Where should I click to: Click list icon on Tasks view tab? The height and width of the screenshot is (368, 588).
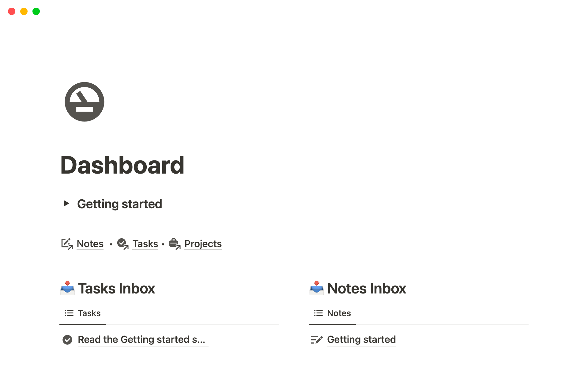[x=69, y=313]
